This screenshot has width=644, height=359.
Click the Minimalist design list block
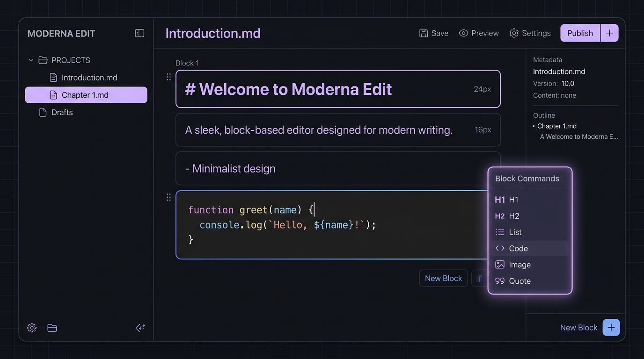click(x=338, y=168)
